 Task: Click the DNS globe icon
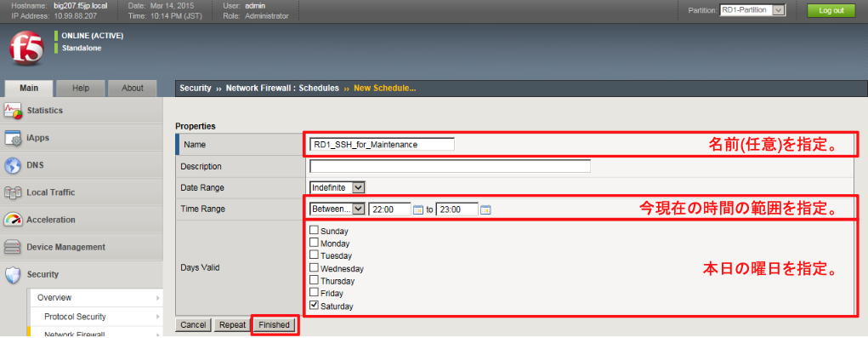coord(13,165)
